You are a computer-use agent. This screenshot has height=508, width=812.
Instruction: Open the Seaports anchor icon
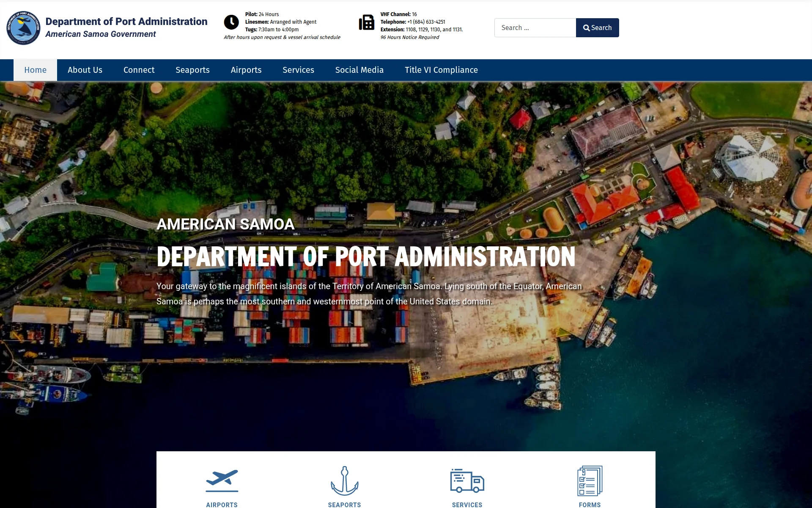pyautogui.click(x=345, y=481)
